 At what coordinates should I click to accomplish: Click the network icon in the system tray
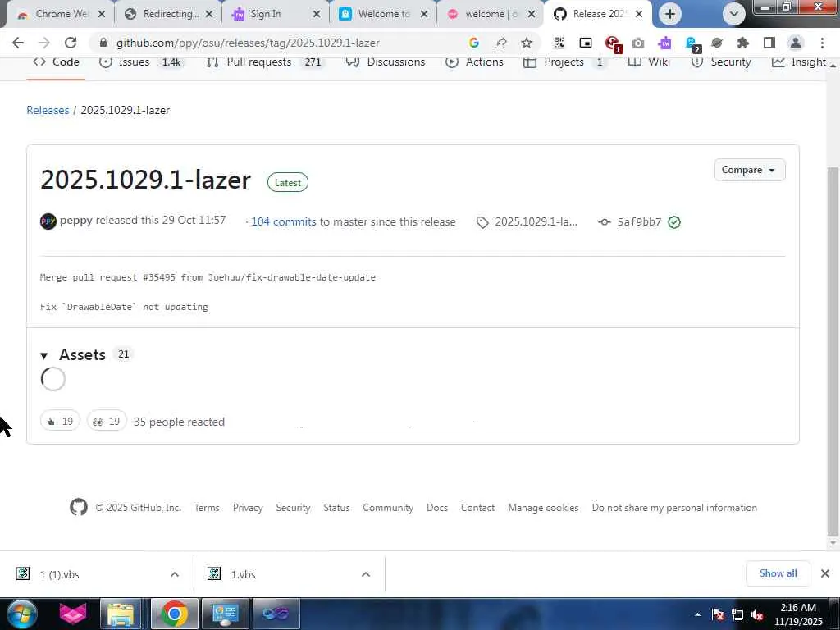point(737,615)
